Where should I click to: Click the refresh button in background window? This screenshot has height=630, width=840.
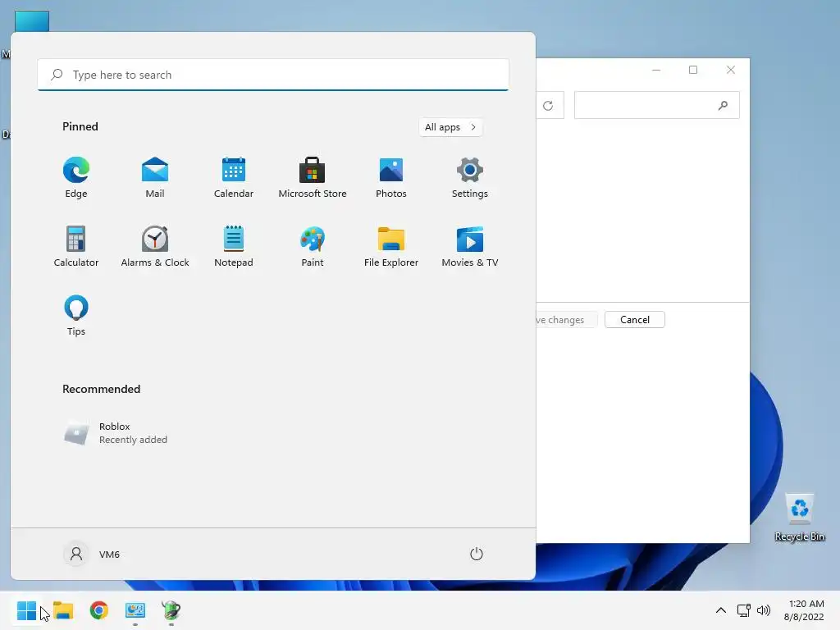pos(548,106)
